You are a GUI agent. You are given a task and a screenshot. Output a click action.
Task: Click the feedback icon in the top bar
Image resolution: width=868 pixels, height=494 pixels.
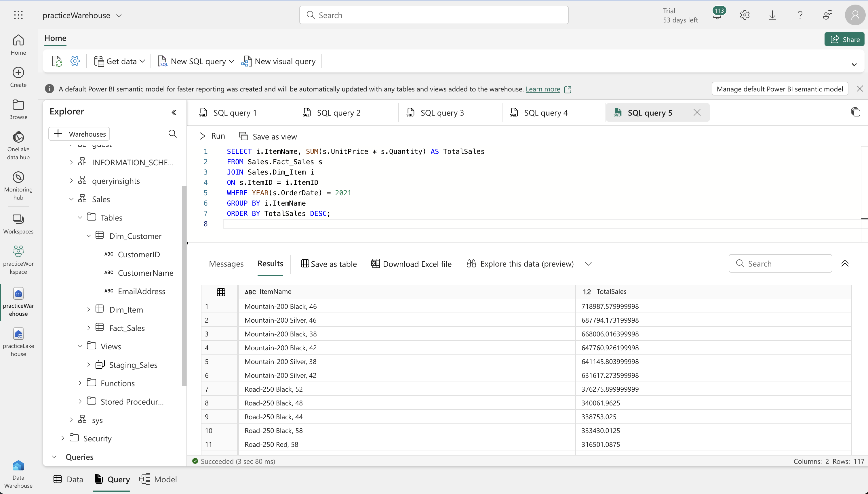[828, 15]
